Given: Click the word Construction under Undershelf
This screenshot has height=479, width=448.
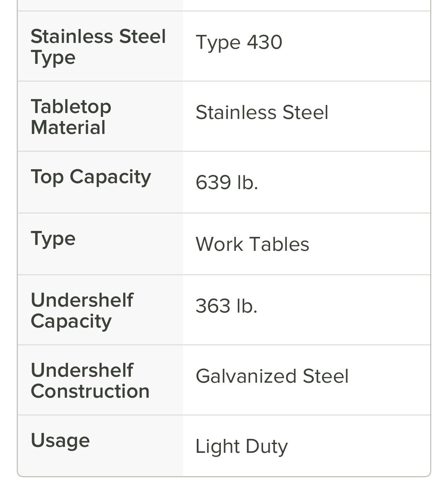Looking at the screenshot, I should click(90, 391).
